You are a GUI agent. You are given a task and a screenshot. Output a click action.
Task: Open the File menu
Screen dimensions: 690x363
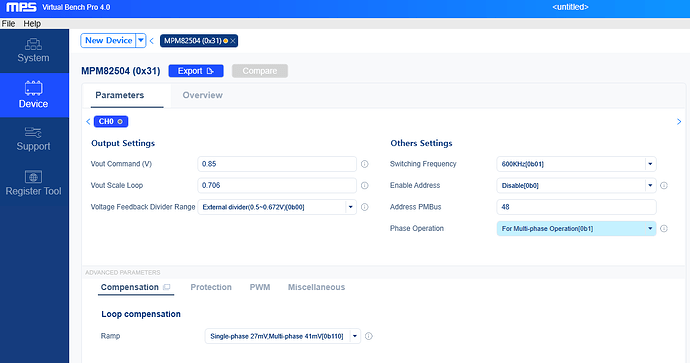click(x=8, y=24)
